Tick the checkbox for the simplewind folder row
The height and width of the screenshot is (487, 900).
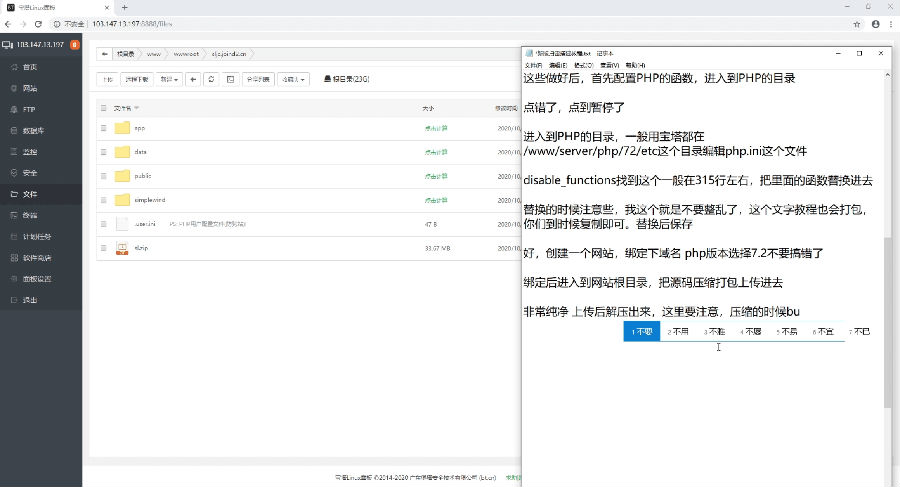tap(104, 200)
